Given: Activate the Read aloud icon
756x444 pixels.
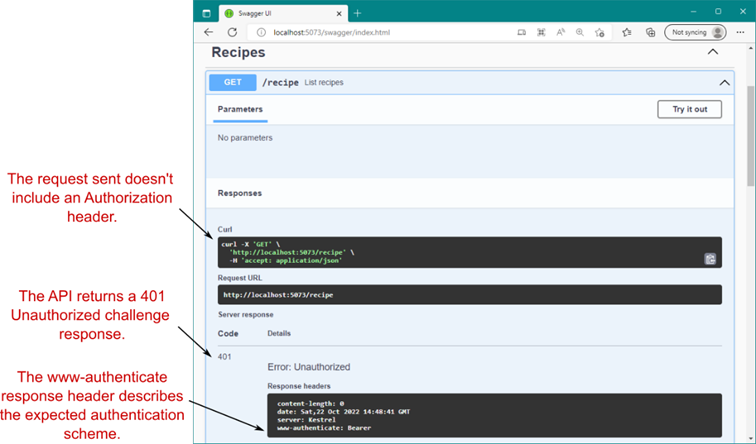Looking at the screenshot, I should [x=560, y=32].
